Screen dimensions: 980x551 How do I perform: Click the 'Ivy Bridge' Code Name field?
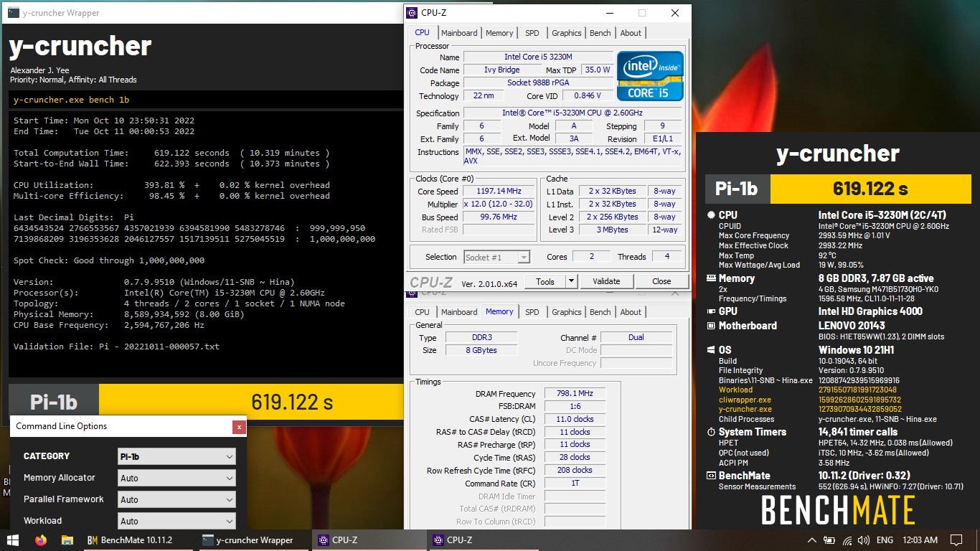pyautogui.click(x=502, y=70)
